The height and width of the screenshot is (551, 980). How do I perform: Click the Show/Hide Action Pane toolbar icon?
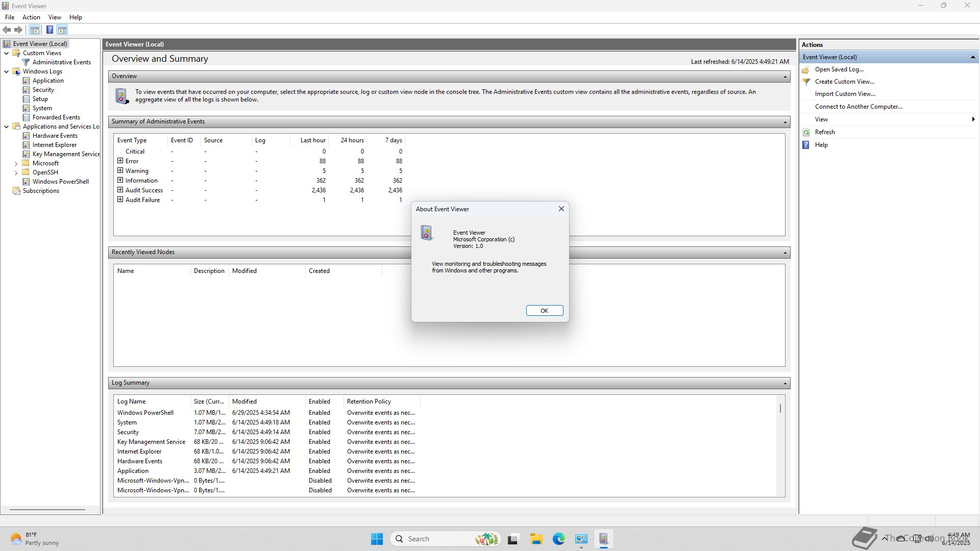[x=62, y=30]
